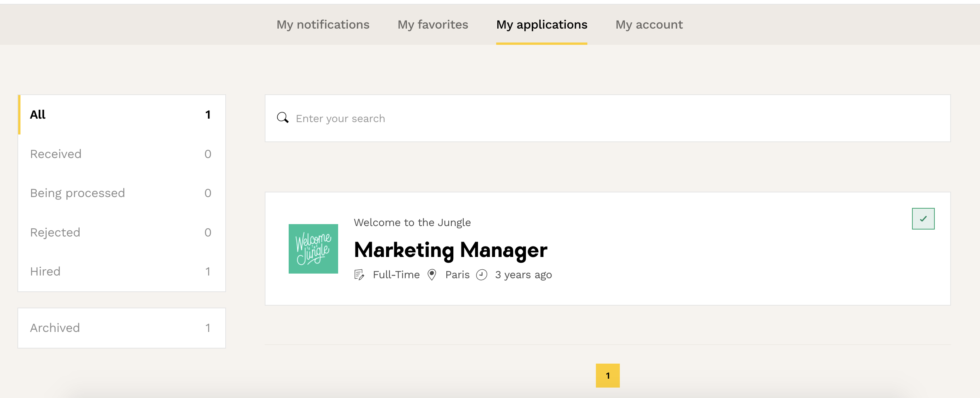Click the Welcome to the Jungle logo
This screenshot has height=398, width=980.
tap(313, 249)
